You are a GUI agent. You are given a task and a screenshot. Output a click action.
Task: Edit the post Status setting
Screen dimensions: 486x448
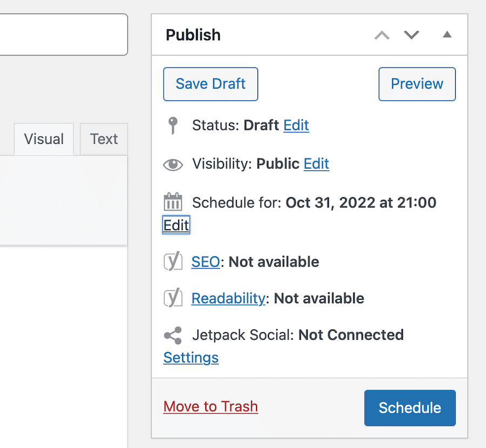pos(296,125)
